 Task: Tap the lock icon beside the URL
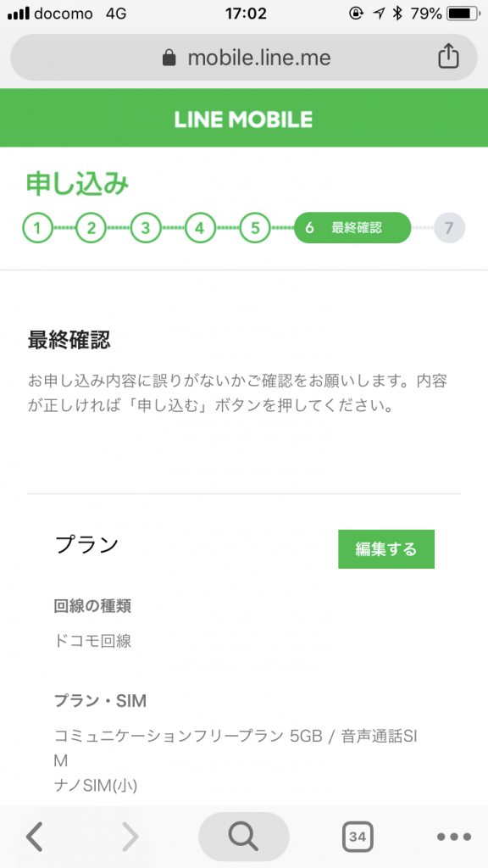[169, 57]
